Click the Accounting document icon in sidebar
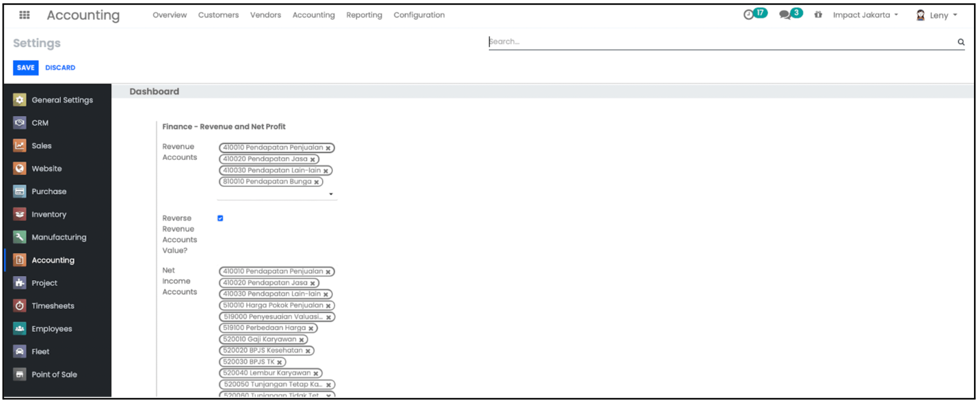Screen dimensions: 980x404 click(20, 260)
